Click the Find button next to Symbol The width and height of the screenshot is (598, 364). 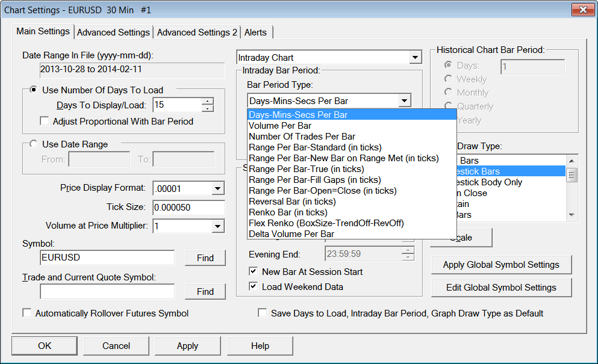205,258
